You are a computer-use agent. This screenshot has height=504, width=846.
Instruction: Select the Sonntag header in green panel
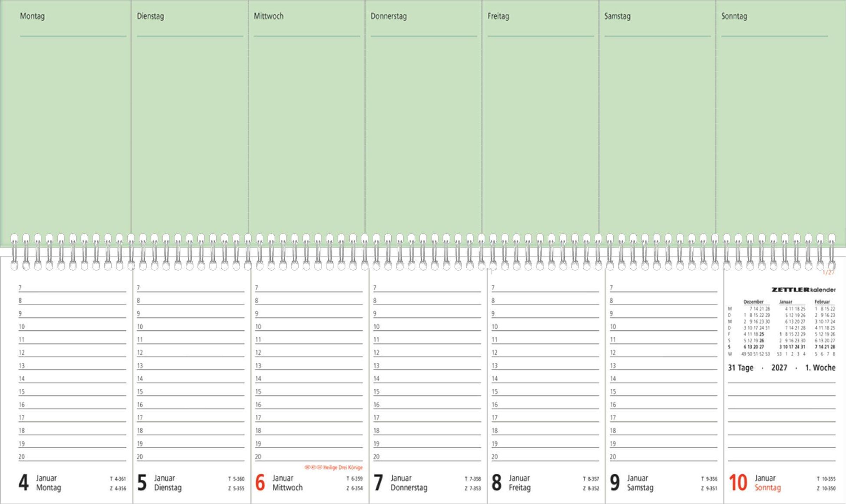point(734,16)
